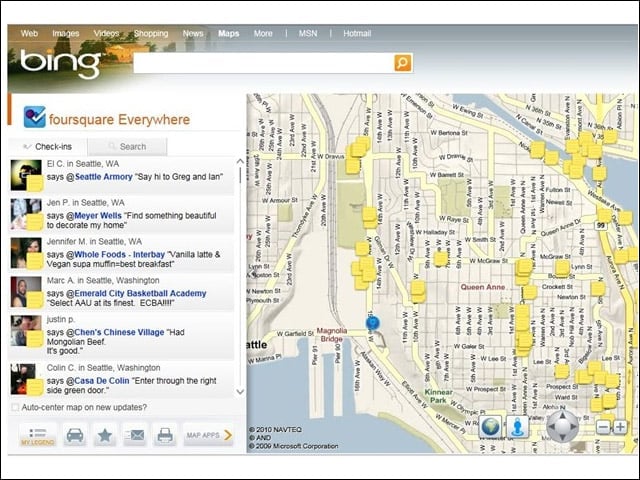Click the printer icon
The height and width of the screenshot is (480, 640).
(165, 435)
